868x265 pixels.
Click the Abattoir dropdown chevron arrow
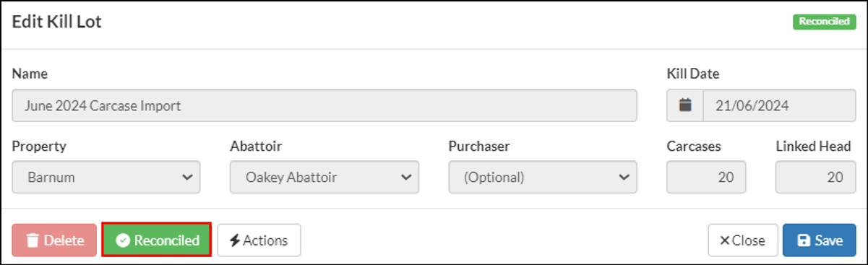pyautogui.click(x=405, y=177)
